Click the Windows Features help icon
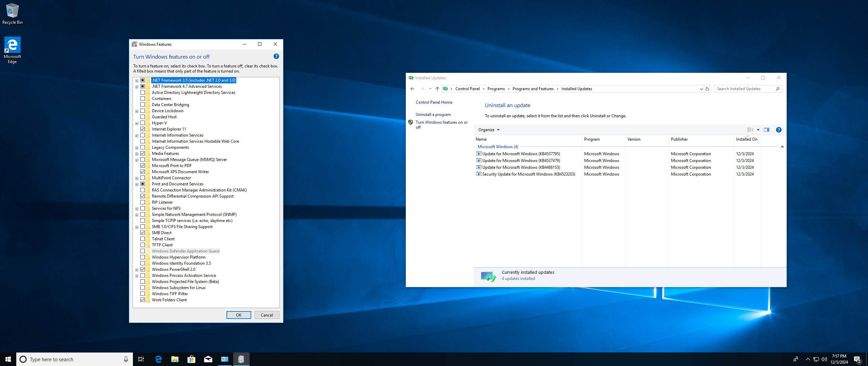The image size is (868, 366). [x=276, y=56]
